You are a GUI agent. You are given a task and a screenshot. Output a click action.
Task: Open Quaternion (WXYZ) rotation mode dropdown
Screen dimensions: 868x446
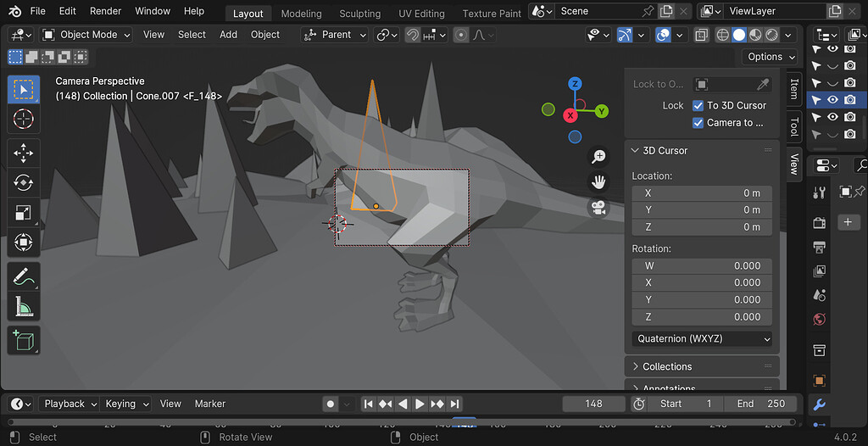(702, 339)
